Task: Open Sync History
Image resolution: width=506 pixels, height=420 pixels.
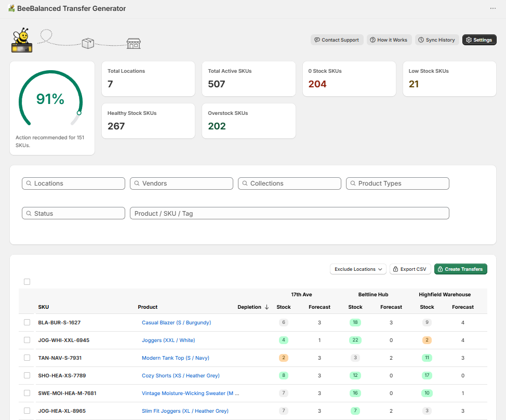Action: (437, 40)
